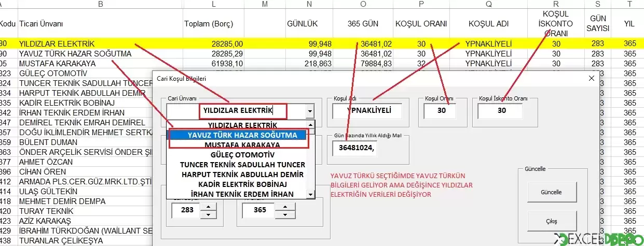Click the dropdown list scroll-down arrow

pyautogui.click(x=311, y=195)
